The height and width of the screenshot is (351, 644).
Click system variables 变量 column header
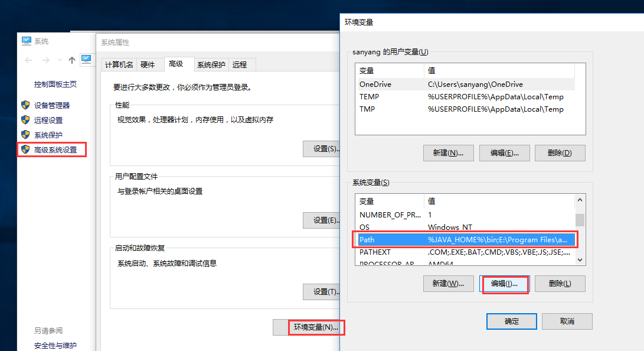(x=390, y=201)
